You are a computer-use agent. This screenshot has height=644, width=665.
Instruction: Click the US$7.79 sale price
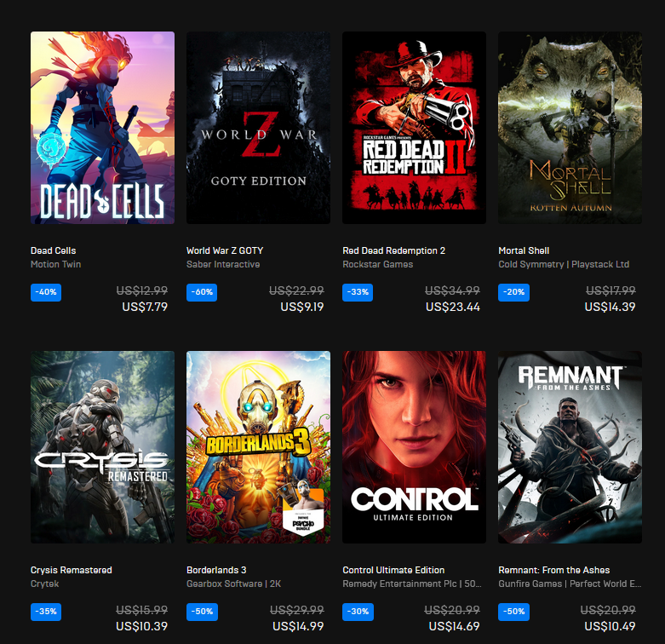pyautogui.click(x=145, y=307)
